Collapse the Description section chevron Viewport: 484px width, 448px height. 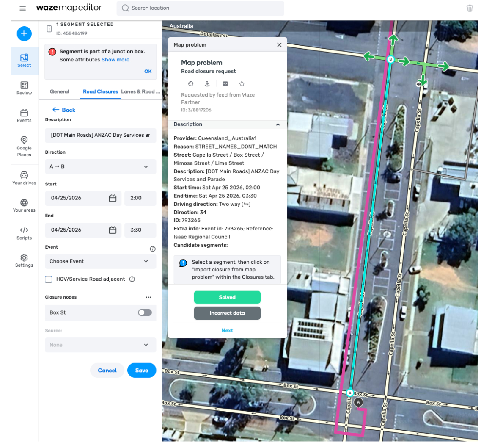click(278, 124)
